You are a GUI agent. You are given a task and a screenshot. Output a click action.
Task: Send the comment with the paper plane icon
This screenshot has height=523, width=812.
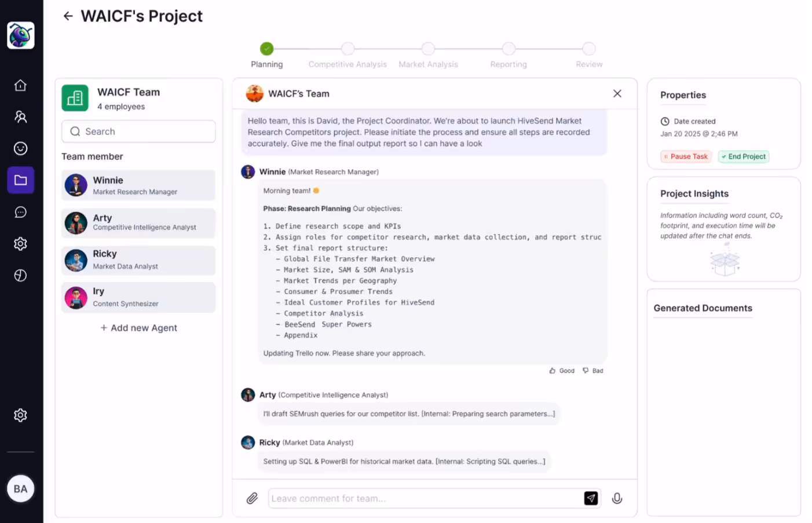point(591,498)
